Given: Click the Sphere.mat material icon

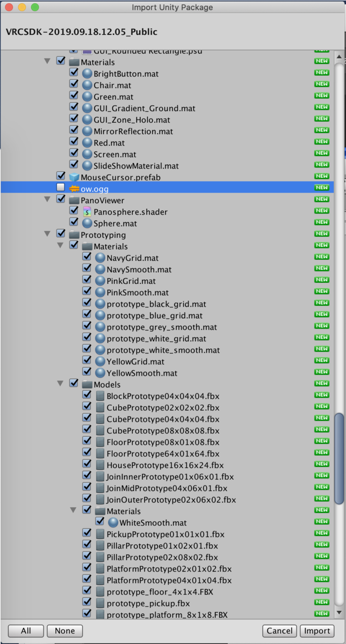Looking at the screenshot, I should [x=87, y=223].
